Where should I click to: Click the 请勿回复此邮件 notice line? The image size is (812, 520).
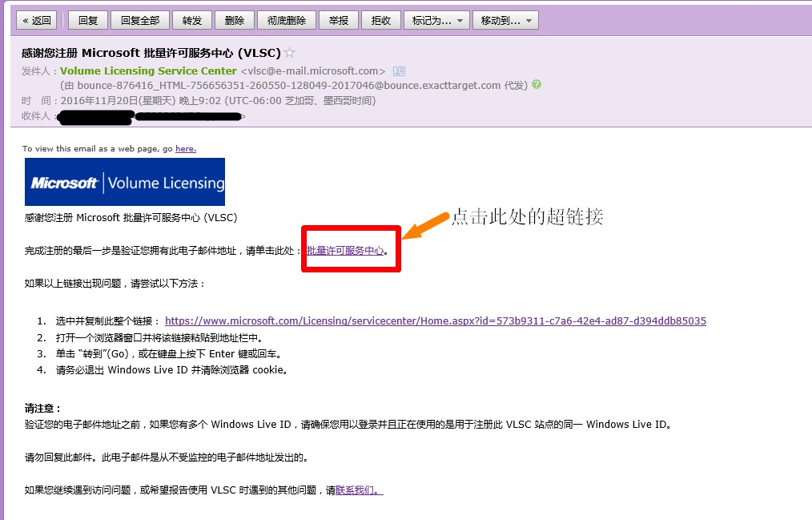pyautogui.click(x=167, y=458)
